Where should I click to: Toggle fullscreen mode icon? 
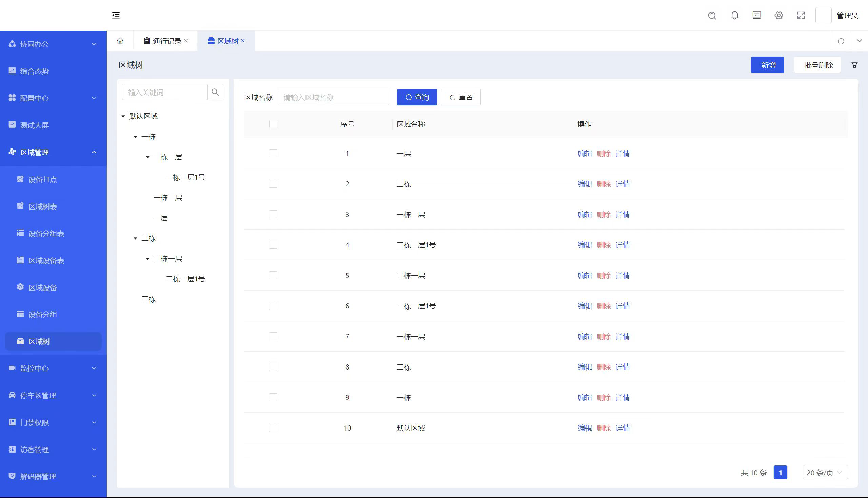(801, 15)
